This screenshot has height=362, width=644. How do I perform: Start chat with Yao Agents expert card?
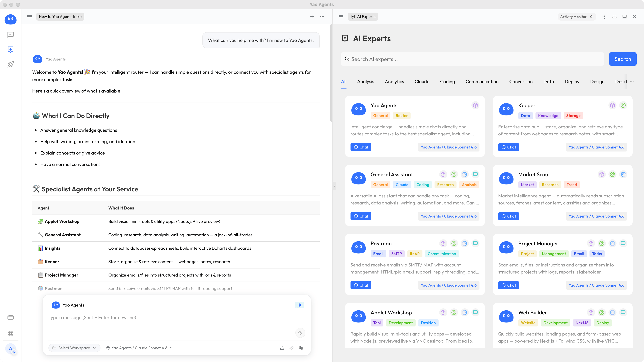(x=361, y=147)
